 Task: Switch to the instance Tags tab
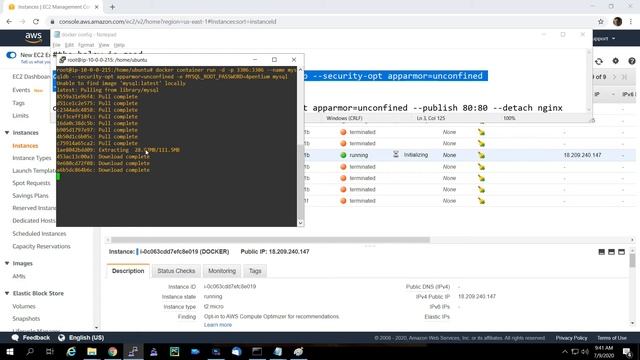pos(255,271)
